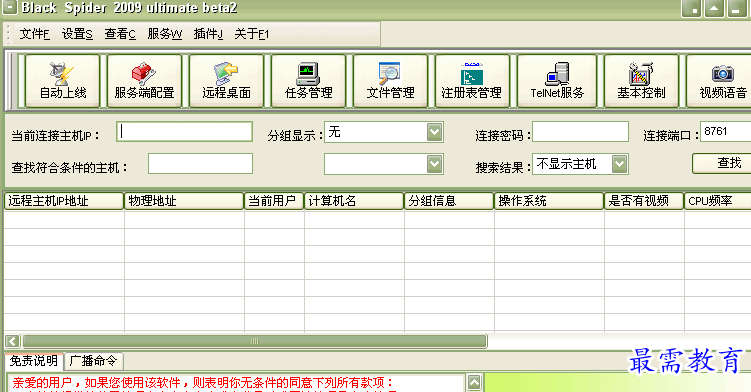Click the 操作系统 column header
The height and width of the screenshot is (392, 751).
[x=549, y=201]
